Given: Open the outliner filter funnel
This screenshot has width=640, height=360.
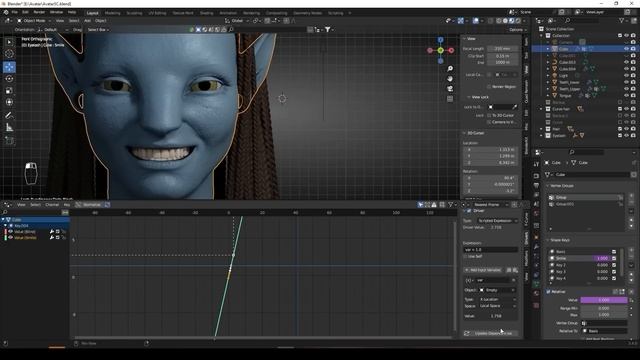Looking at the screenshot, I should pyautogui.click(x=622, y=20).
